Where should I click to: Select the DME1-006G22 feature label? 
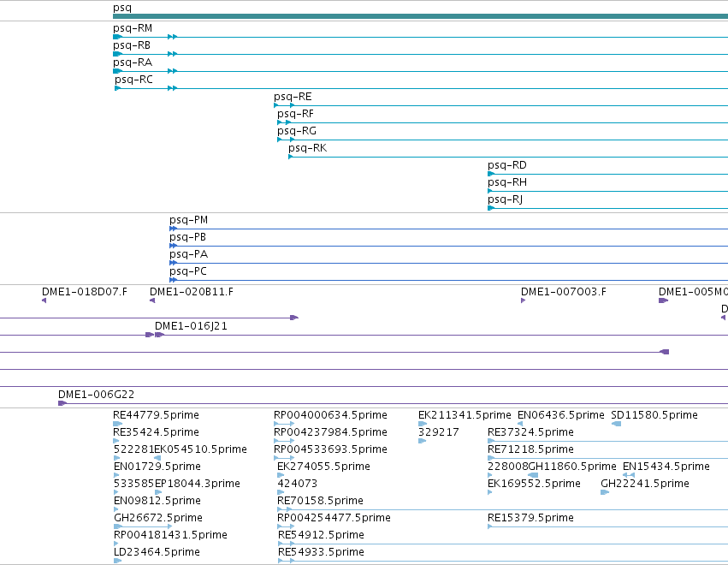click(96, 395)
